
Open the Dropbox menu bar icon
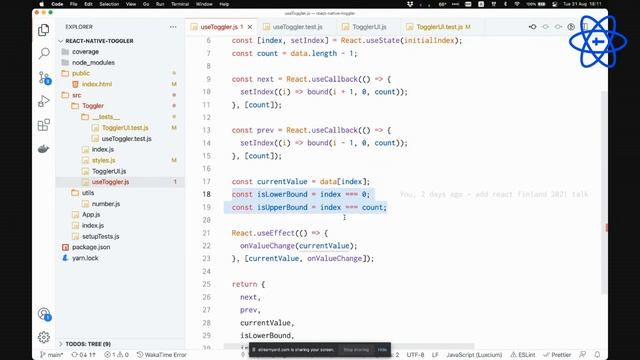[x=410, y=4]
